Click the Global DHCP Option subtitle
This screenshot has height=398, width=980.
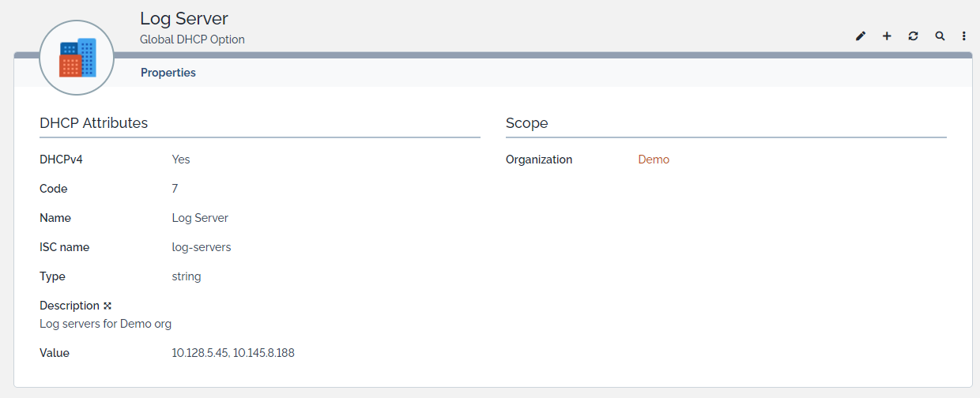[192, 39]
